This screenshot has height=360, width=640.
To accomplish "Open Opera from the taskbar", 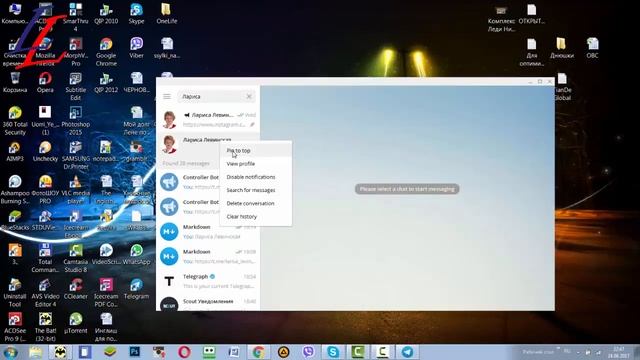I will [x=184, y=352].
